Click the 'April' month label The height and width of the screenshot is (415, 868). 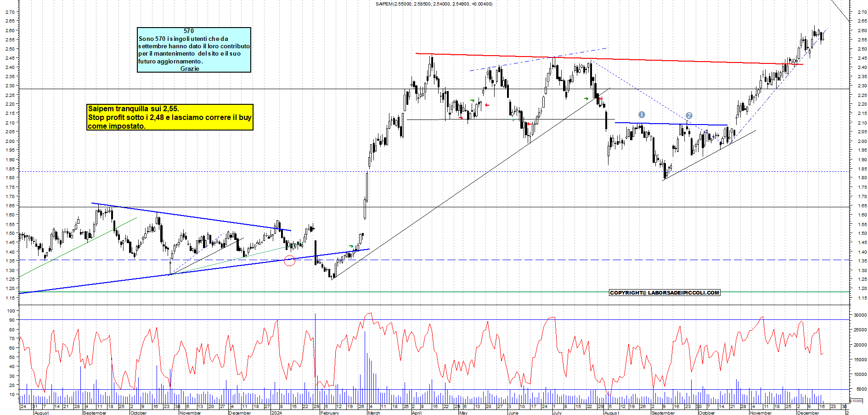point(417,413)
